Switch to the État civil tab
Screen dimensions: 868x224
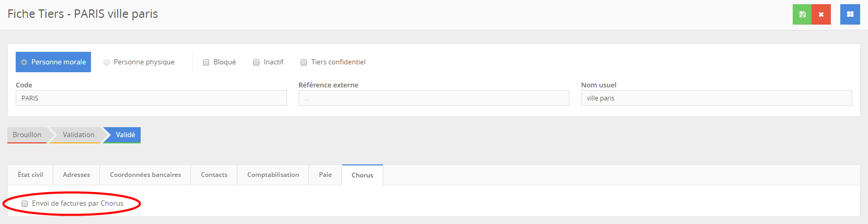click(x=30, y=175)
